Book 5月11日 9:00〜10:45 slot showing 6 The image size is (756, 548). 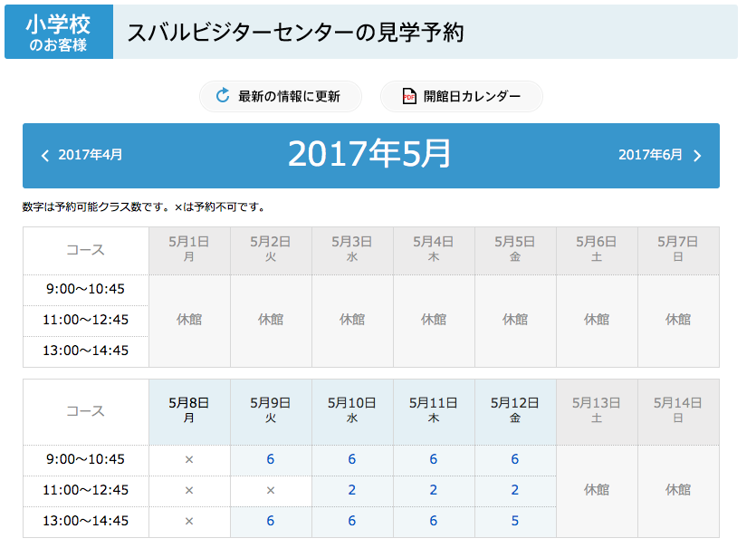tap(434, 459)
